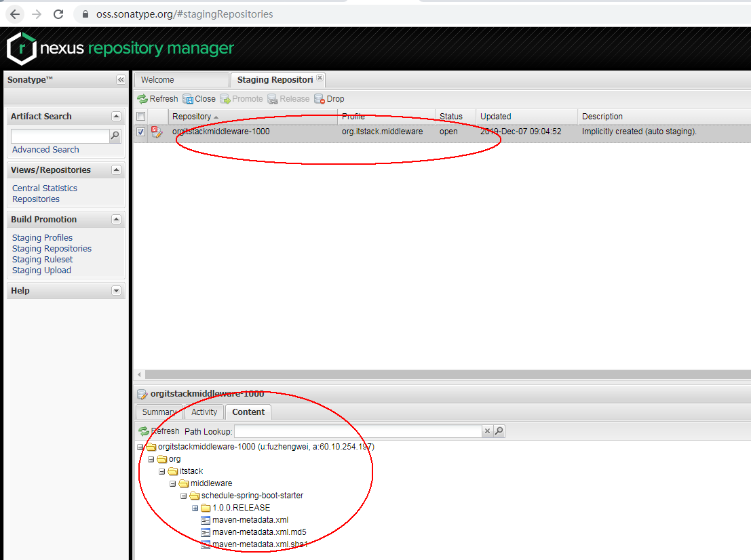Collapse the Build Promotion panel
Viewport: 751px width, 560px height.
(x=116, y=219)
